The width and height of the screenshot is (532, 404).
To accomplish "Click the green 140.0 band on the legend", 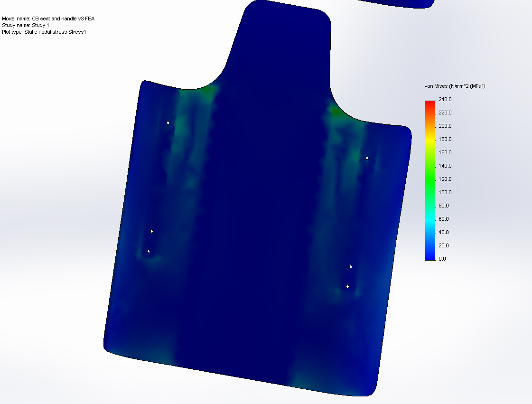I will tap(430, 166).
